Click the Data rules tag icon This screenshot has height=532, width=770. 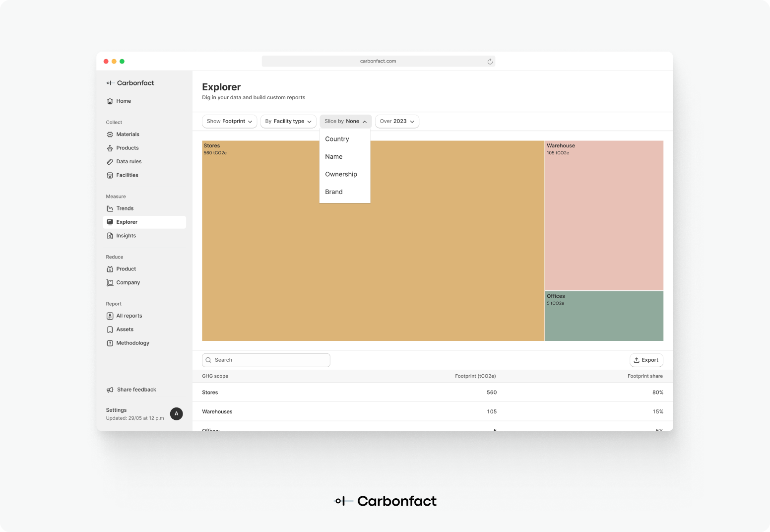point(110,162)
